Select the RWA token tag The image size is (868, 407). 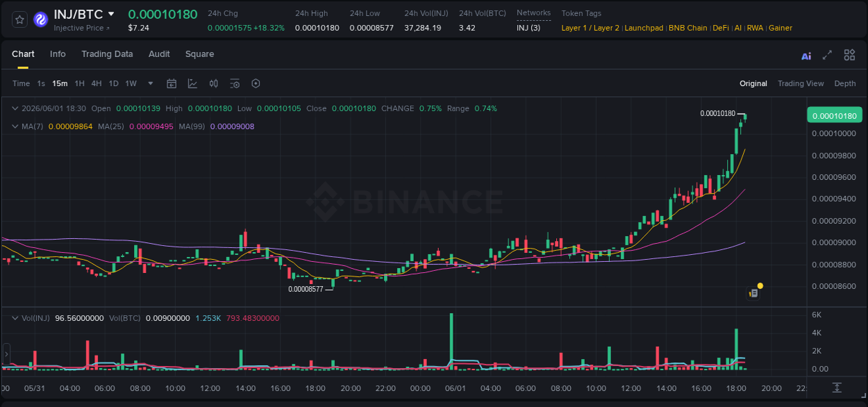(x=755, y=28)
